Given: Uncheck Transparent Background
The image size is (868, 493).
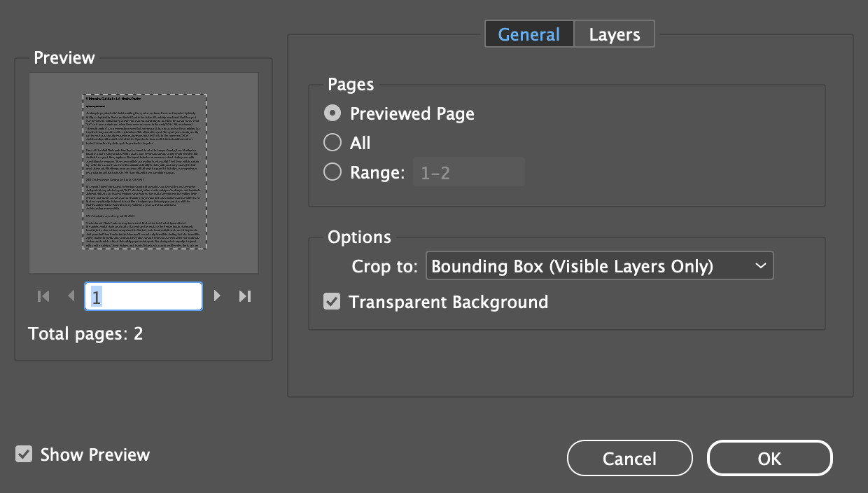Looking at the screenshot, I should pos(332,302).
